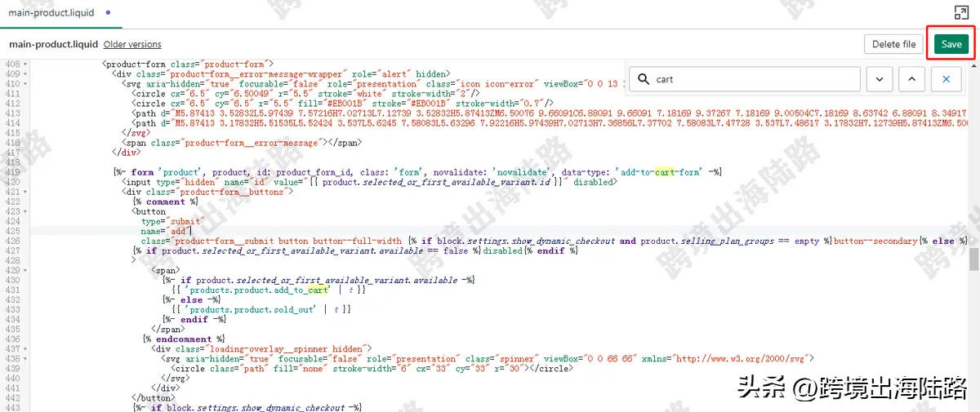The height and width of the screenshot is (412, 980).
Task: Collapse code fold at line 409
Action: click(x=25, y=74)
